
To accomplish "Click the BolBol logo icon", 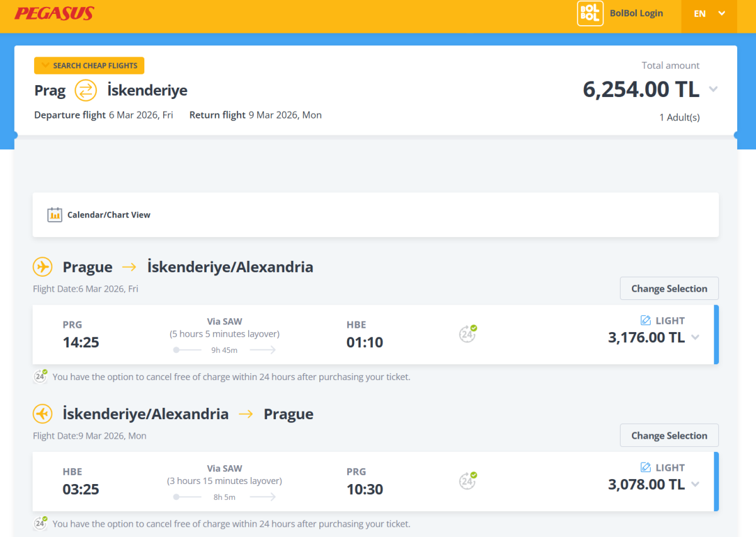I will pyautogui.click(x=590, y=13).
